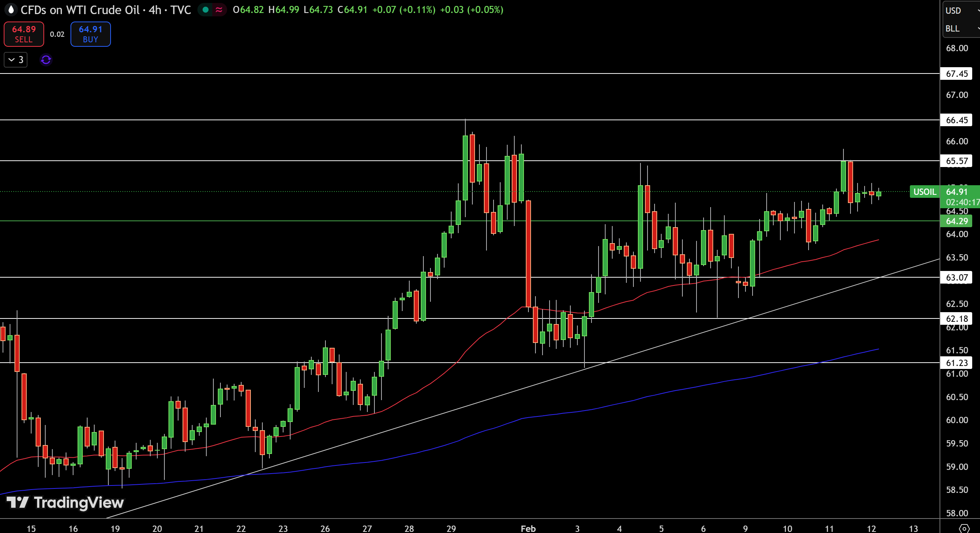Select the 62.18 horizontal line price label
The image size is (980, 533).
(956, 318)
